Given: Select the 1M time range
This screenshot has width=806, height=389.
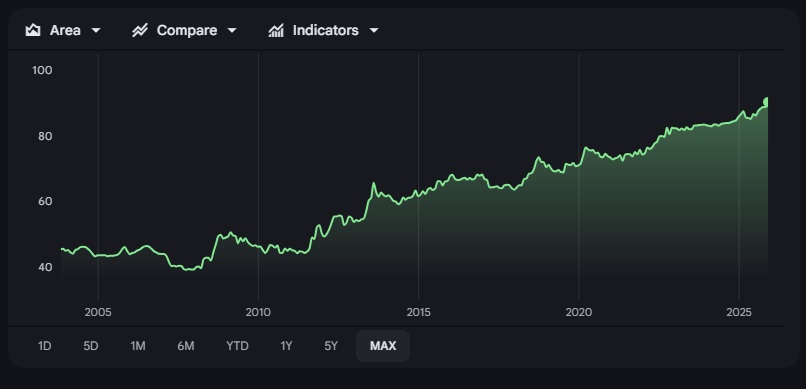Looking at the screenshot, I should (138, 346).
